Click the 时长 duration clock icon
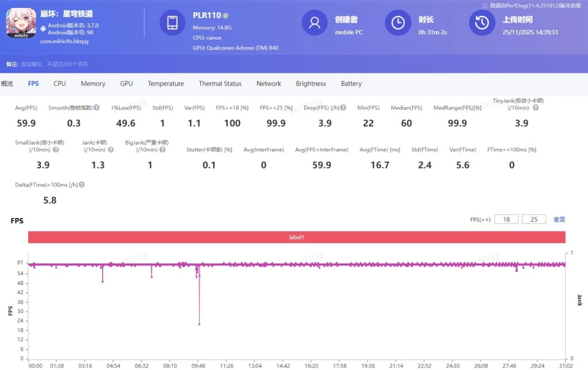Viewport: 588px width, 370px height. (x=398, y=23)
